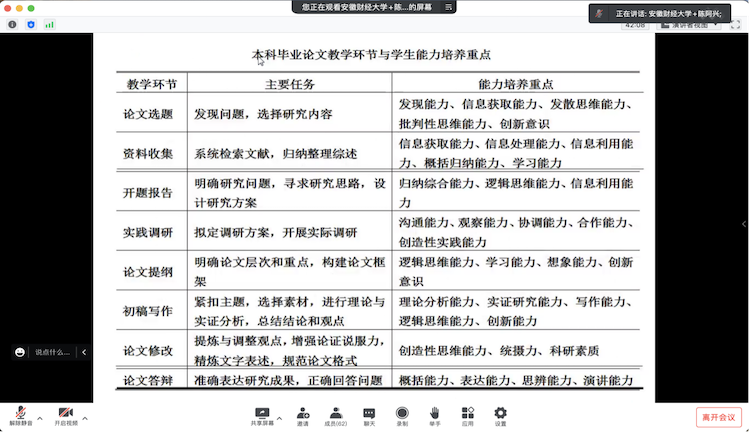The height and width of the screenshot is (433, 750).
Task: Type in the 说点什么 chat input
Action: coord(53,352)
